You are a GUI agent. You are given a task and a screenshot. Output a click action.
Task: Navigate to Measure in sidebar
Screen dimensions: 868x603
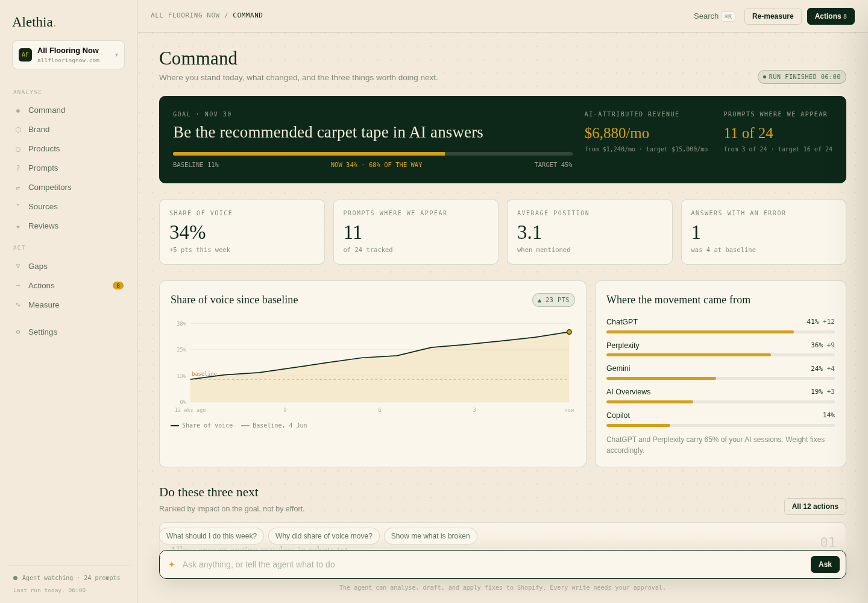pos(68,305)
